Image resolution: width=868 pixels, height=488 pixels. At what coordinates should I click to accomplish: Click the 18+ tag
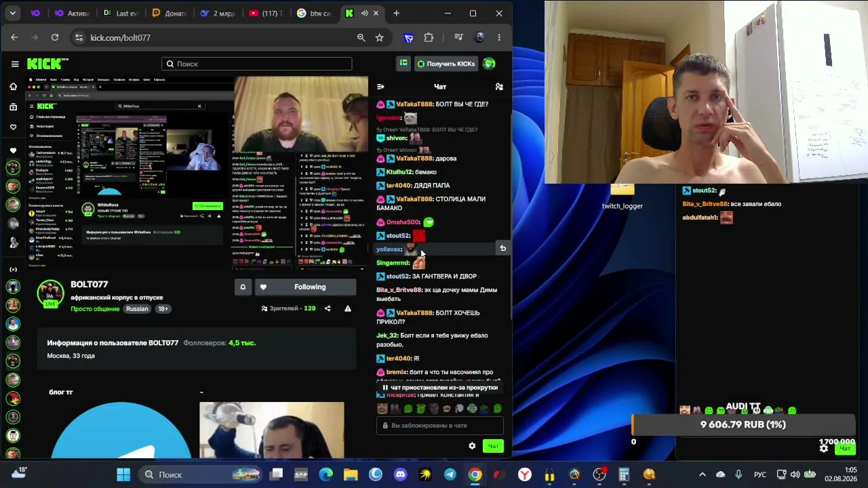pyautogui.click(x=163, y=309)
